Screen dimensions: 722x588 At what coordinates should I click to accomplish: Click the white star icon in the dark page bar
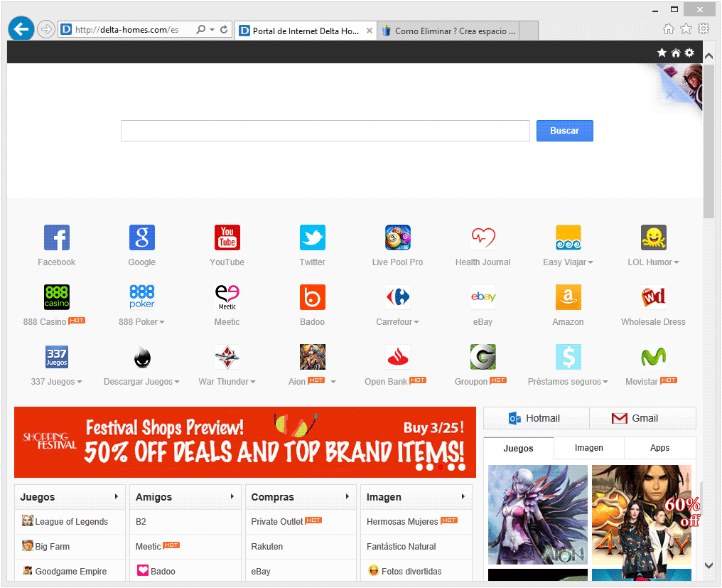point(662,53)
